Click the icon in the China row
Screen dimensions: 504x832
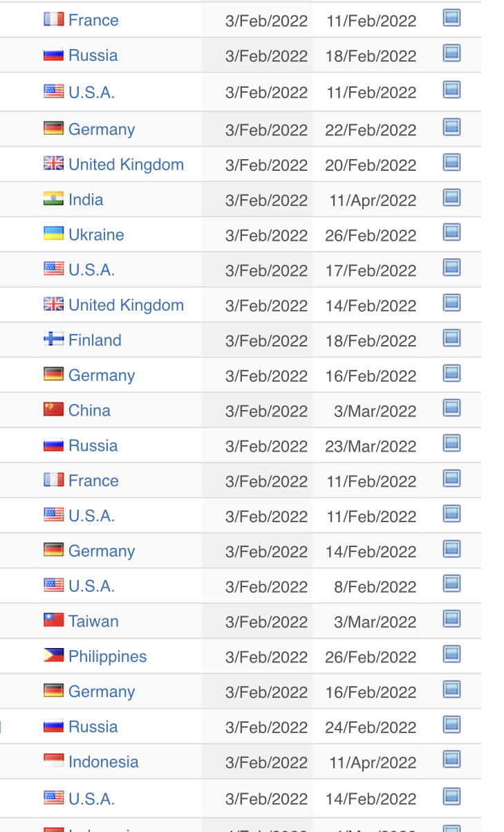coord(451,408)
